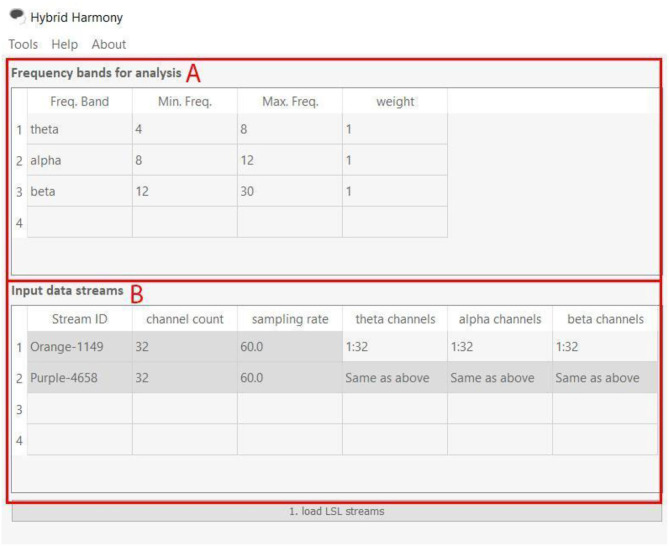Open the Tools menu

tap(23, 44)
